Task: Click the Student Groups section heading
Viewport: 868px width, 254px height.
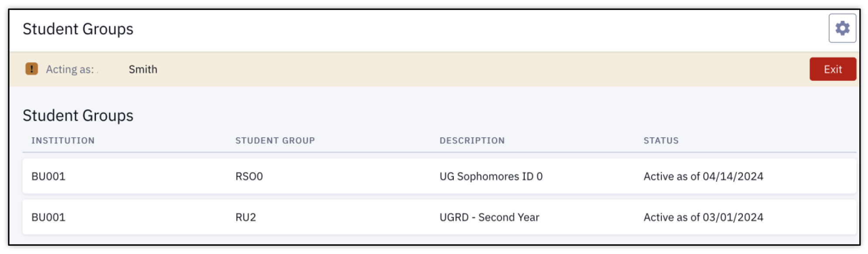Action: 78,116
